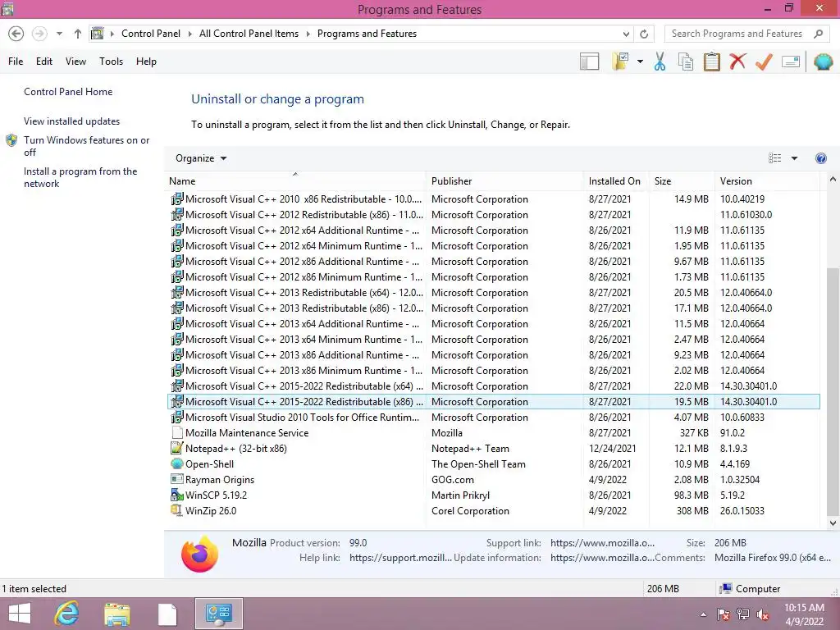Click the Cut scissors toolbar icon
The image size is (840, 630).
(x=660, y=62)
